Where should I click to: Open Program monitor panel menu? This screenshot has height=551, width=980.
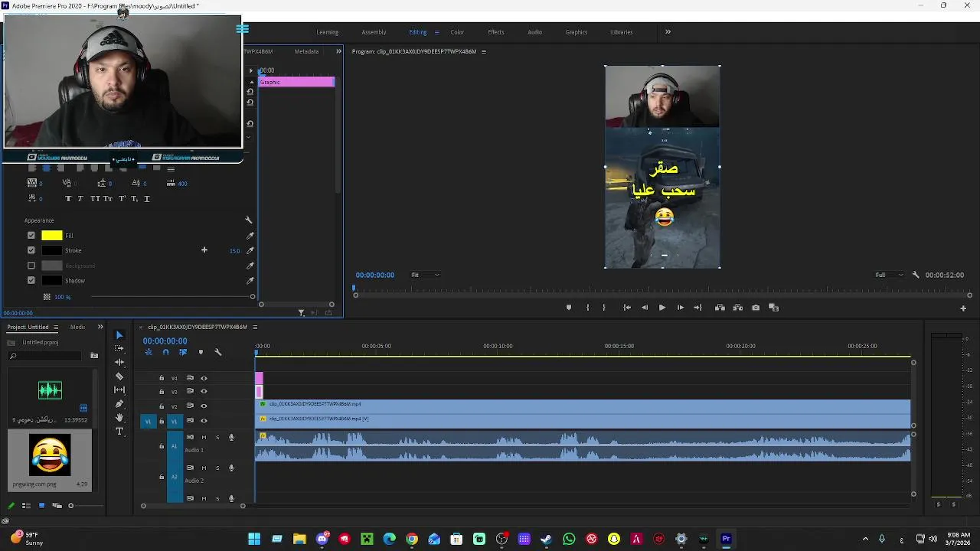(484, 51)
